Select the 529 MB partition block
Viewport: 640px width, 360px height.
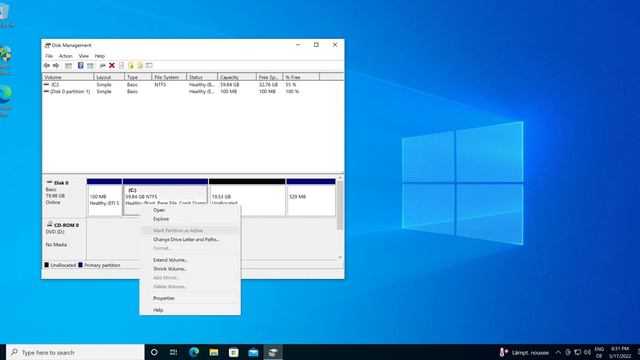[311, 198]
